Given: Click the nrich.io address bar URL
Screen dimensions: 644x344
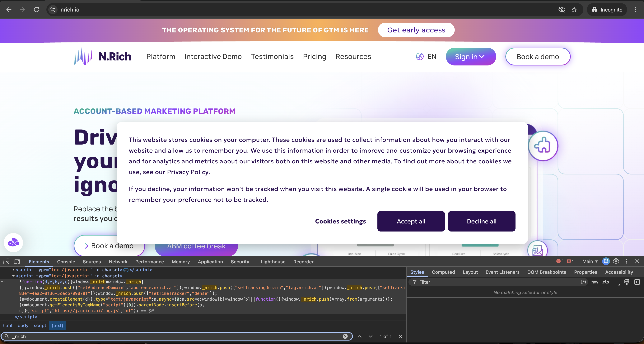Looking at the screenshot, I should click(70, 10).
